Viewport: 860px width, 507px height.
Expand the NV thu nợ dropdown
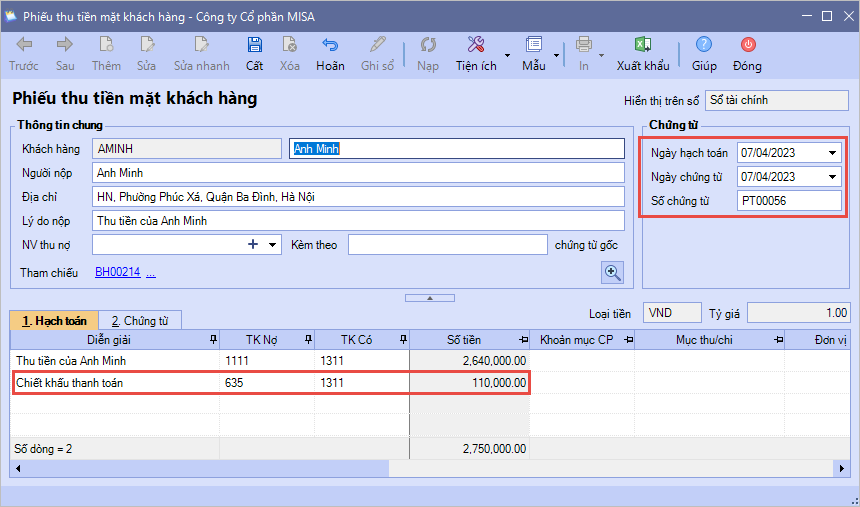pos(272,244)
